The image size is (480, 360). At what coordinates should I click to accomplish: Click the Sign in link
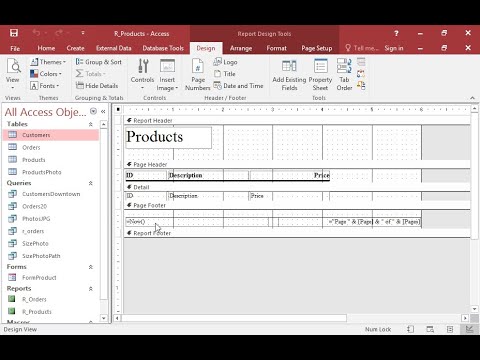tap(394, 48)
